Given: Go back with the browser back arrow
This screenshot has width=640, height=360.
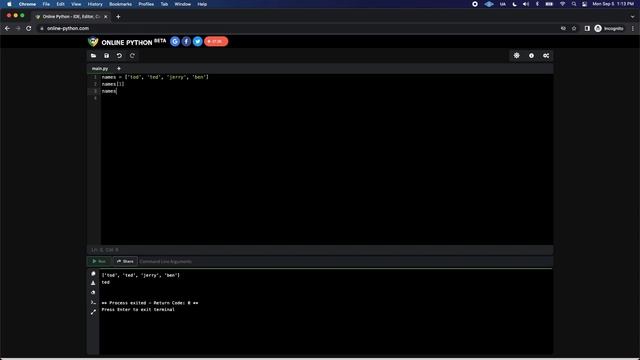Looking at the screenshot, I should tap(7, 28).
